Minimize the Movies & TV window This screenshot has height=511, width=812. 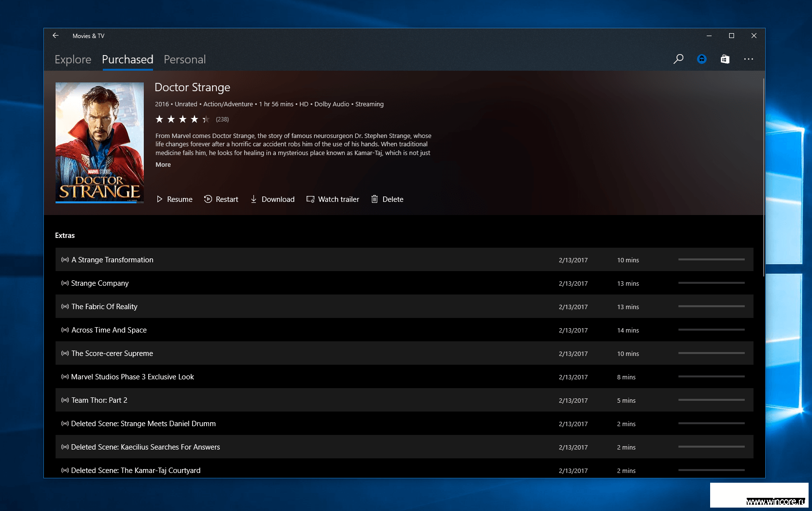tap(709, 36)
